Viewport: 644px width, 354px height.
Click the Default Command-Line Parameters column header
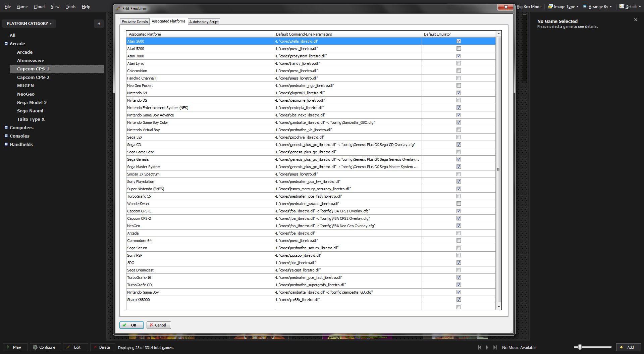pos(348,34)
